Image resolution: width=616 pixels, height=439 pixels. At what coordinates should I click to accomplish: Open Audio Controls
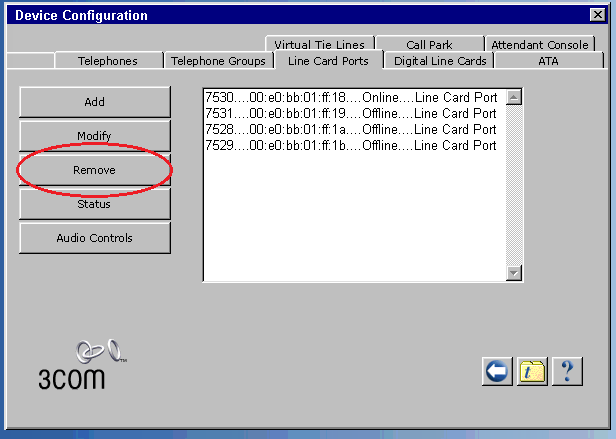point(94,238)
